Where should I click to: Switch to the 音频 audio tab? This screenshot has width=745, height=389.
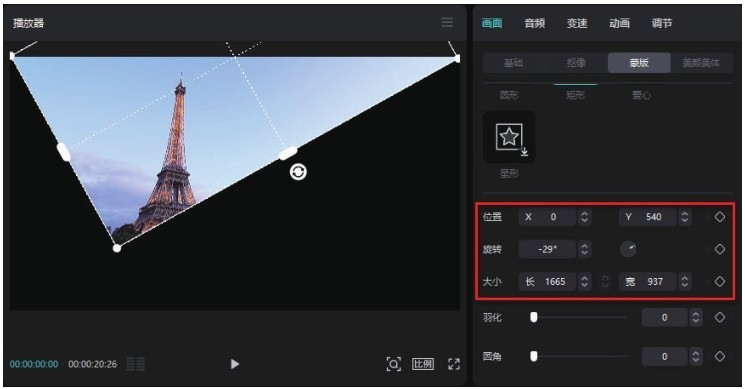point(535,23)
